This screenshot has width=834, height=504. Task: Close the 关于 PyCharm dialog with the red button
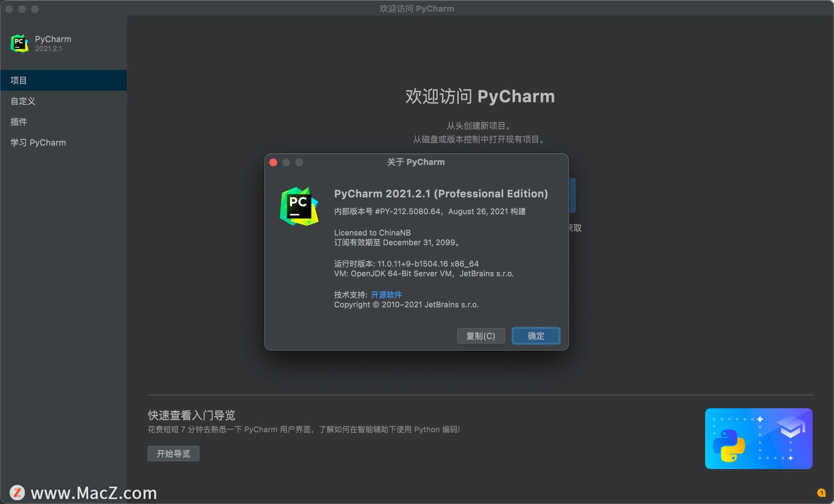pos(273,162)
